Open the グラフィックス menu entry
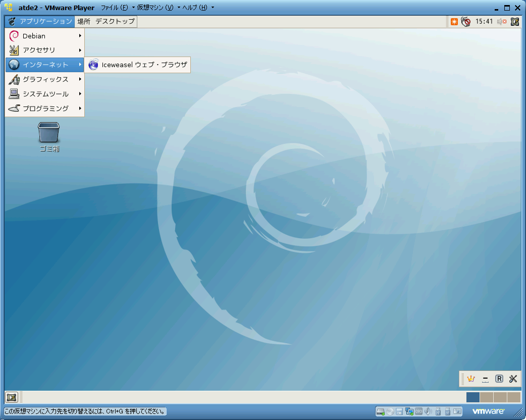This screenshot has height=420, width=526. [45, 79]
